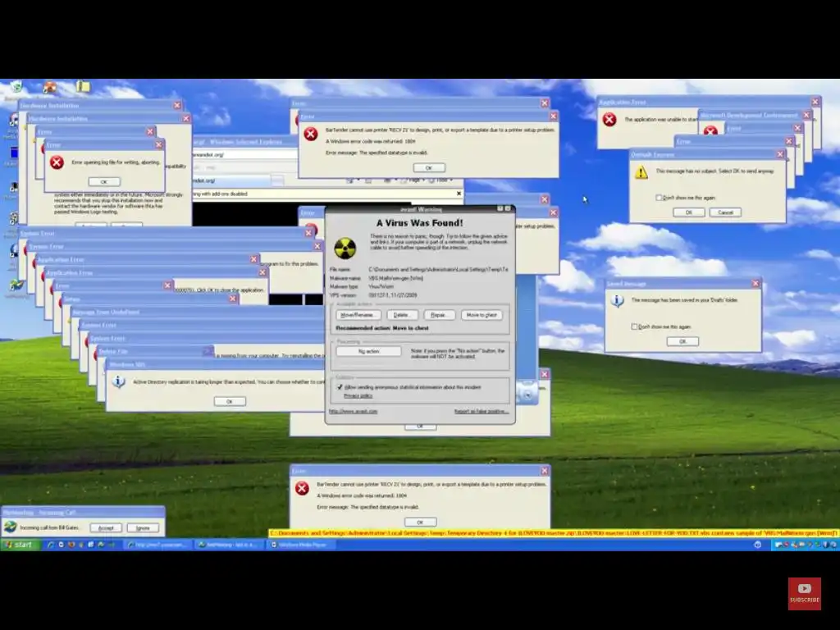The image size is (840, 630).
Task: Click OK in 'Error opening log file' dialog
Action: click(x=104, y=181)
